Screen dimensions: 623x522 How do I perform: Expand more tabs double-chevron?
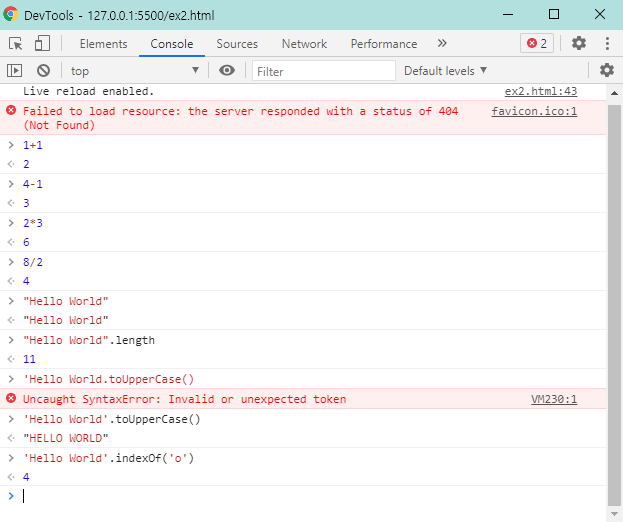[x=442, y=43]
